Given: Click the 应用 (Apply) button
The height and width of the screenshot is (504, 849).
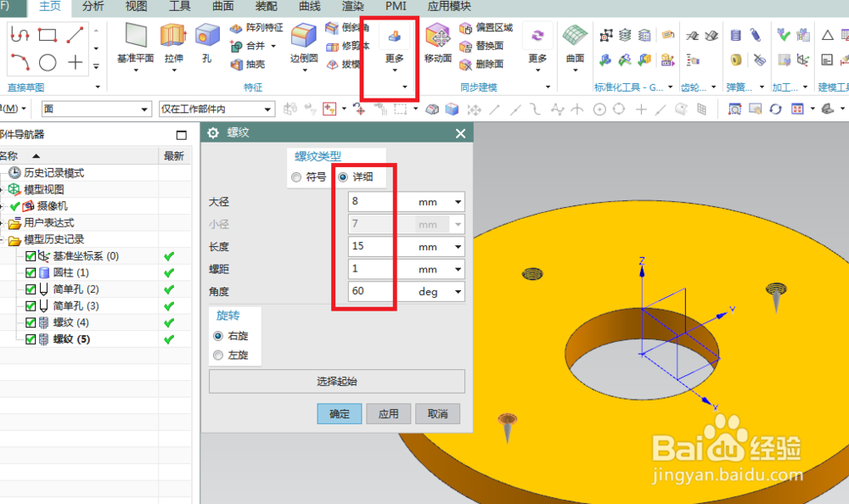Looking at the screenshot, I should click(x=388, y=414).
